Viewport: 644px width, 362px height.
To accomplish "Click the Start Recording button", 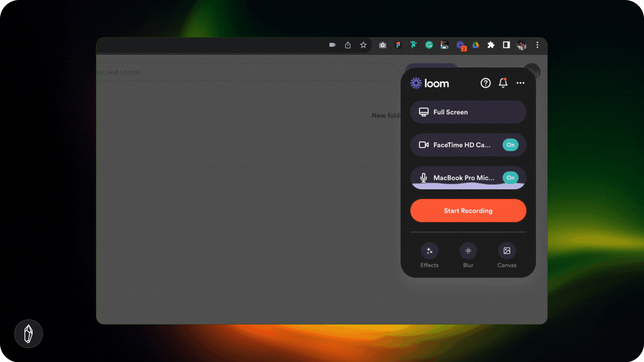I will coord(468,210).
